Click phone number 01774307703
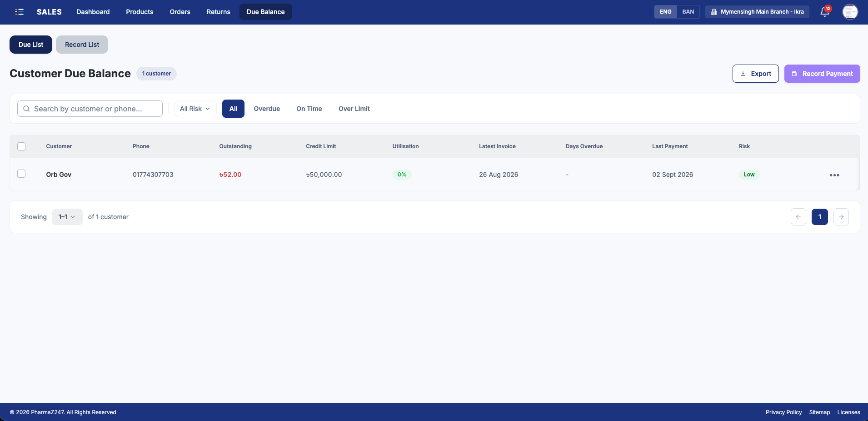The height and width of the screenshot is (421, 868). (153, 175)
